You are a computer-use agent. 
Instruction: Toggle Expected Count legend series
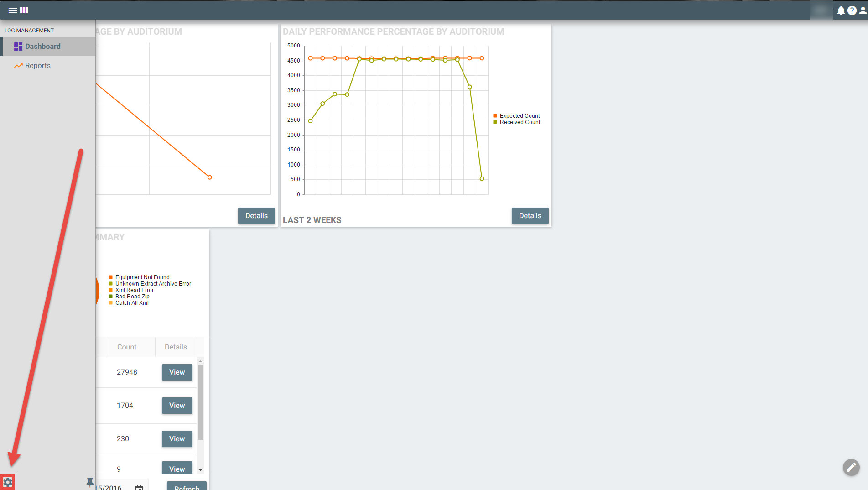[x=519, y=116]
